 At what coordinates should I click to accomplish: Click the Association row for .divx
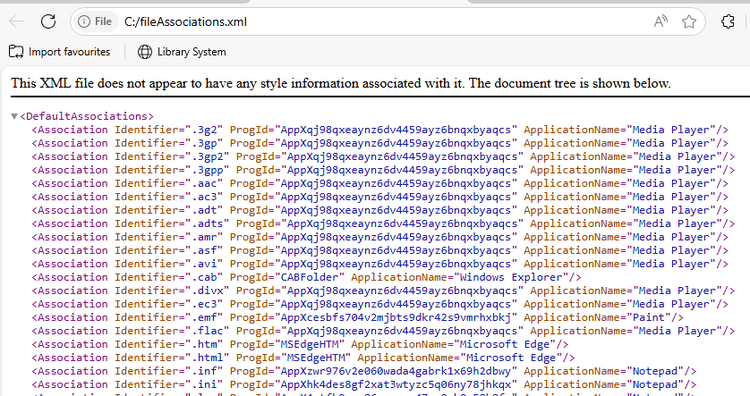[x=383, y=290]
